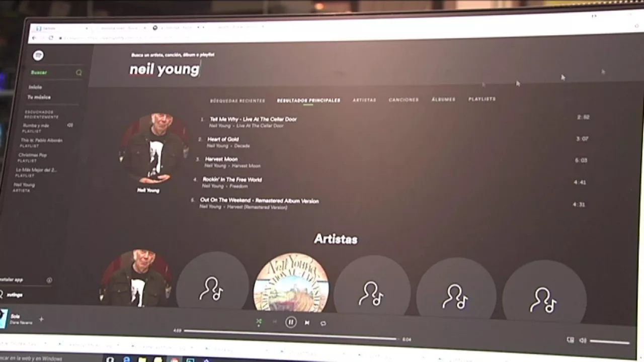This screenshot has height=362, width=644.
Task: Open first Neil Young card under Artistas
Action: click(x=136, y=278)
